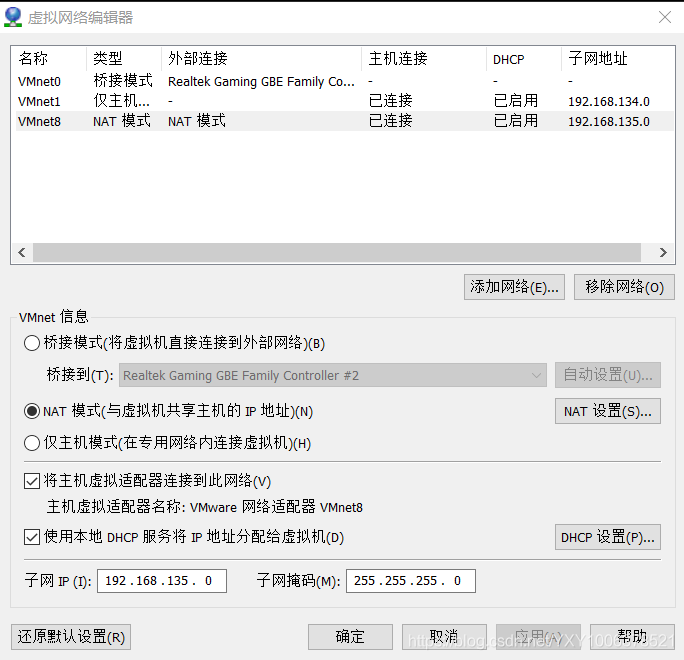Image resolution: width=684 pixels, height=660 pixels.
Task: Click the 桥接模式 type cell of VMnet0
Action: (x=123, y=81)
